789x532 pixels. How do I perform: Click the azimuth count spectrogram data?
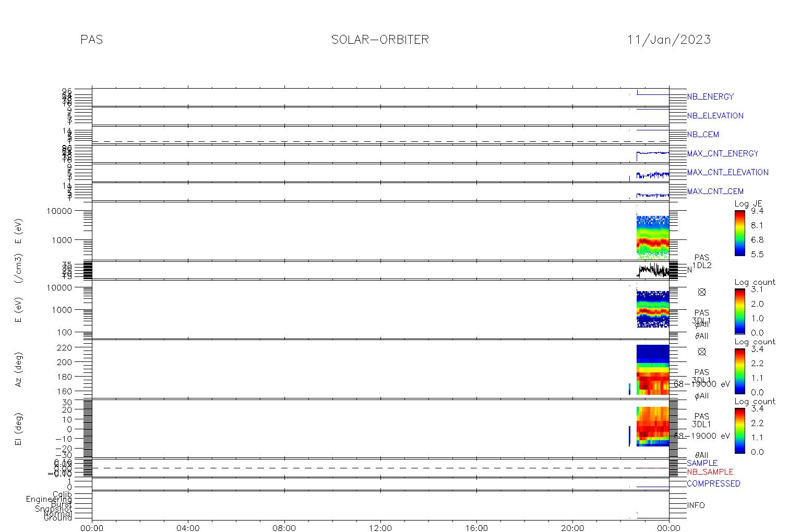(x=653, y=370)
